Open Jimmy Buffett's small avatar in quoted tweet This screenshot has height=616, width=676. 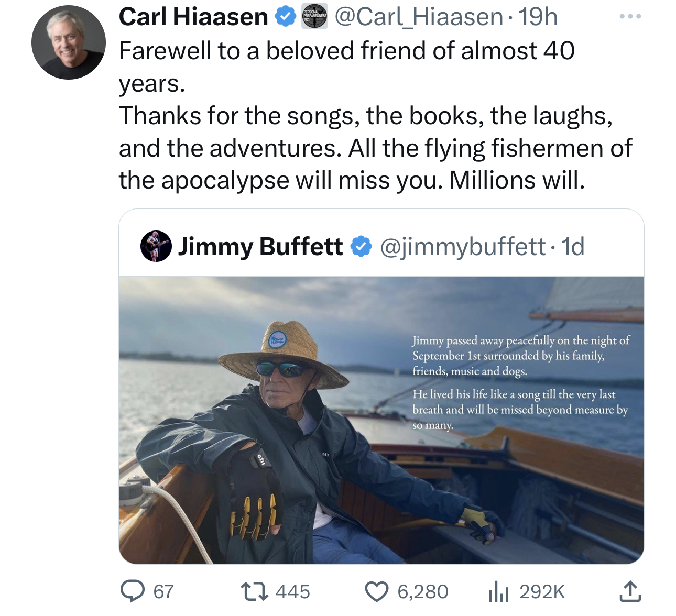(x=156, y=246)
